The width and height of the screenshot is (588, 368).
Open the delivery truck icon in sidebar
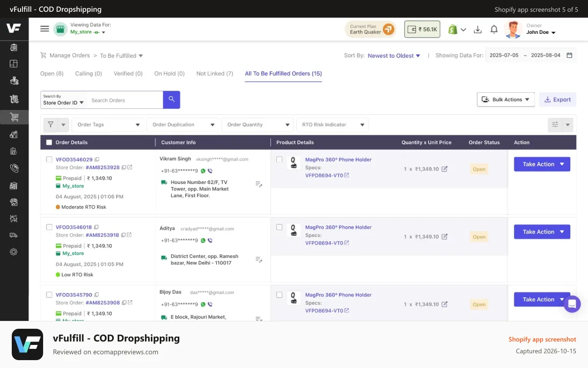click(x=14, y=235)
